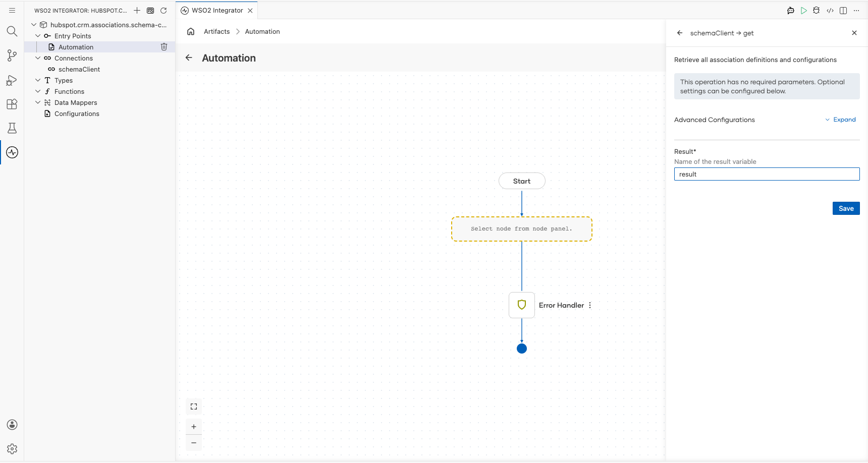This screenshot has height=463, width=868.
Task: Open the Extensions view
Action: pos(12,104)
